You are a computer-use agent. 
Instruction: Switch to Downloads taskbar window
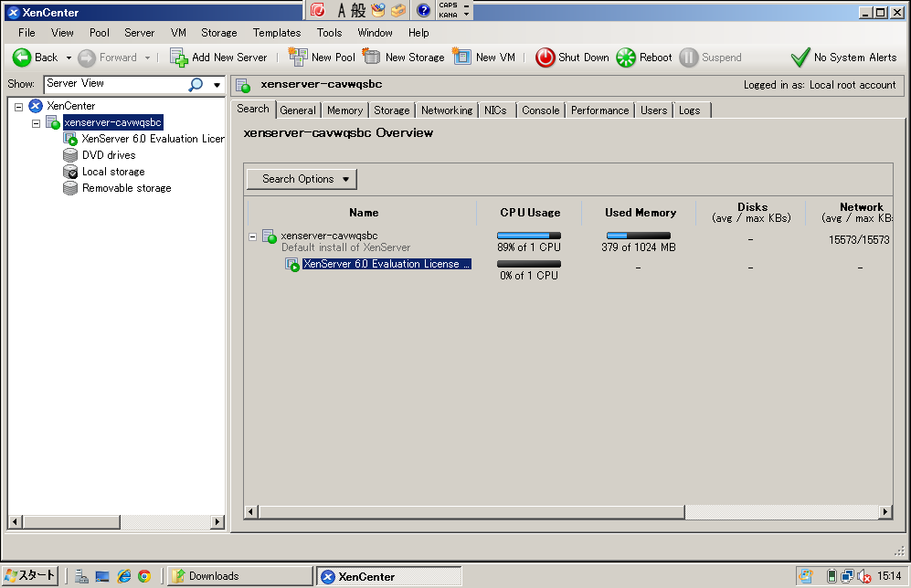(x=240, y=576)
